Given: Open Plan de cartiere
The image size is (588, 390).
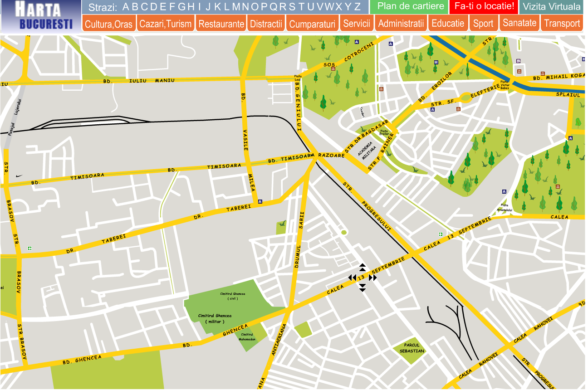Looking at the screenshot, I should (411, 7).
